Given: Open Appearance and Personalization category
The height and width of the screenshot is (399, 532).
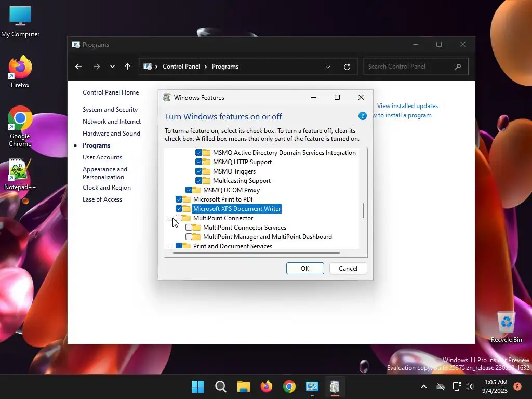Looking at the screenshot, I should click(105, 173).
